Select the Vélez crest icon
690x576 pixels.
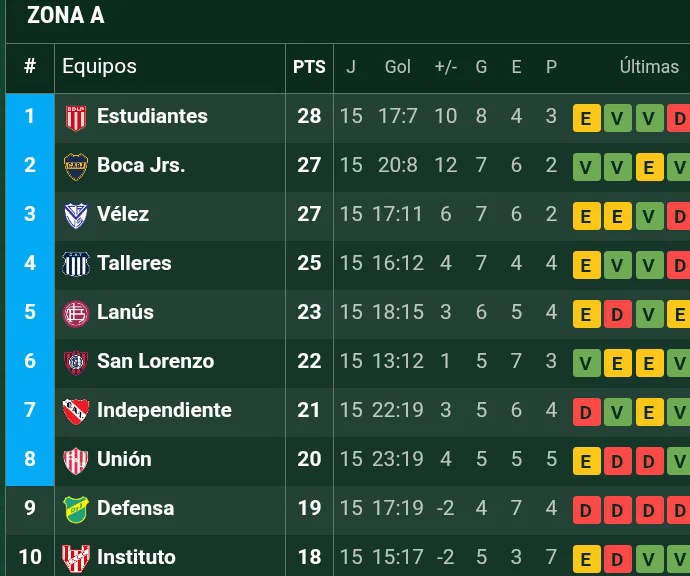76,216
